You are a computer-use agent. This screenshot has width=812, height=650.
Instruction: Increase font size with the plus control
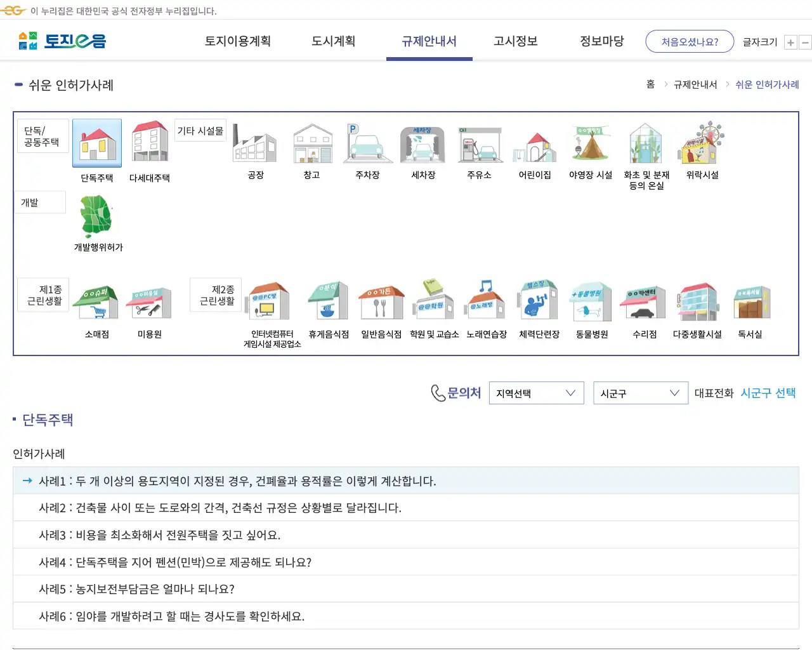click(x=790, y=42)
